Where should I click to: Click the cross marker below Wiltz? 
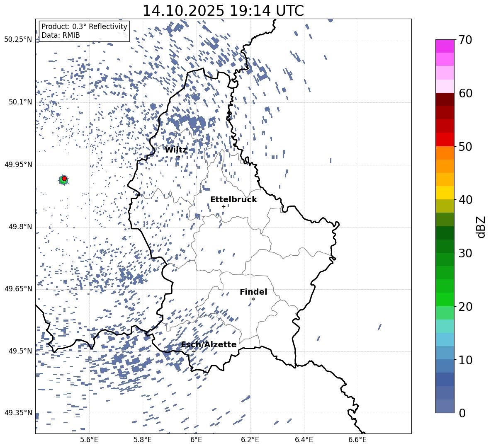pos(178,157)
